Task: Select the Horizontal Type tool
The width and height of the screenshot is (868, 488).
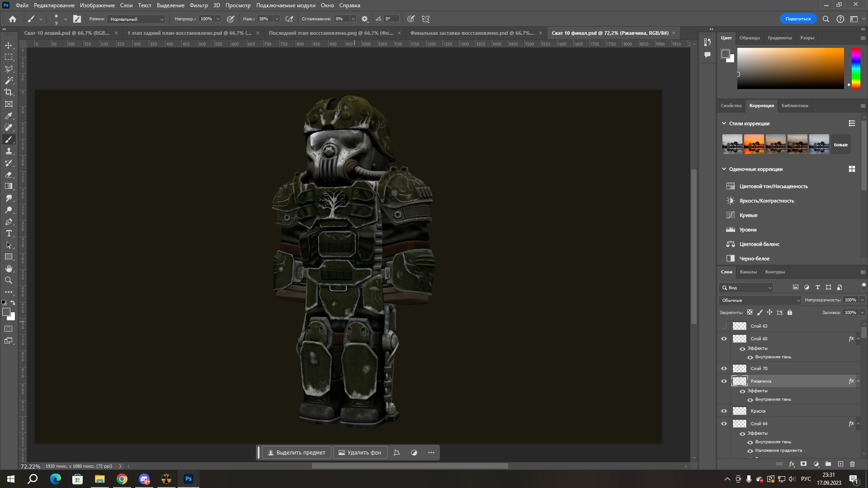Action: click(9, 233)
